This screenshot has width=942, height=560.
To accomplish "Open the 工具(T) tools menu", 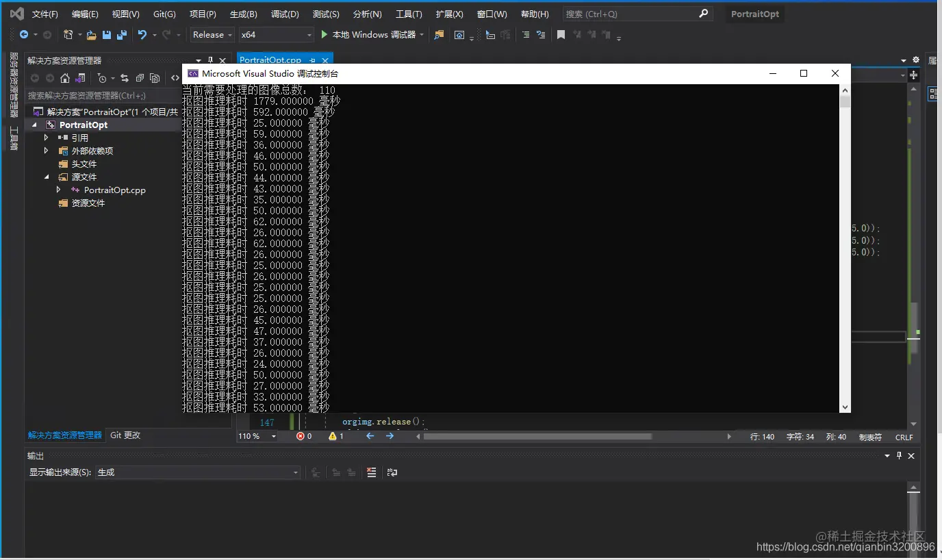I will pyautogui.click(x=409, y=14).
